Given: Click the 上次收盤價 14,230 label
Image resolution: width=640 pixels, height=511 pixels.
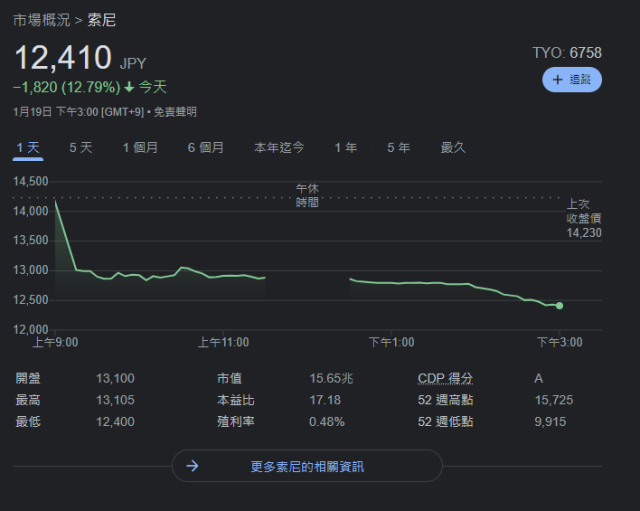Looking at the screenshot, I should (x=583, y=218).
